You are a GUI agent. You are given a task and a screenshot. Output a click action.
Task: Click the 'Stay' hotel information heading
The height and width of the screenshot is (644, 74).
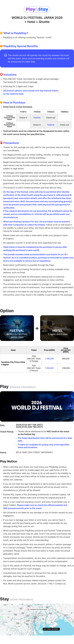(x=4, y=599)
